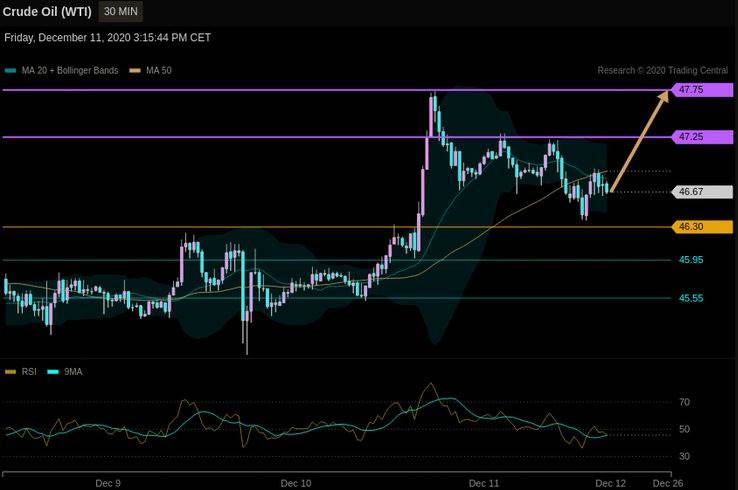Click the 9MA legend label
Image resolution: width=738 pixels, height=490 pixels.
point(73,372)
